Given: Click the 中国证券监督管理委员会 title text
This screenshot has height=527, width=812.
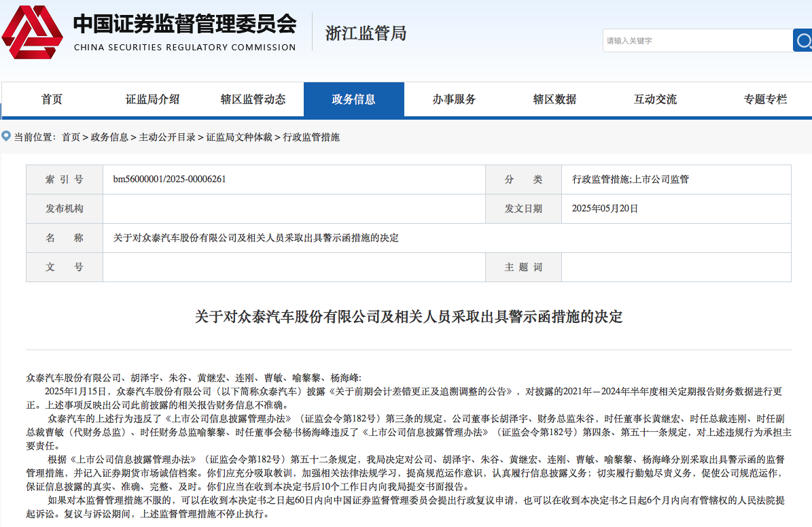Looking at the screenshot, I should (x=185, y=24).
